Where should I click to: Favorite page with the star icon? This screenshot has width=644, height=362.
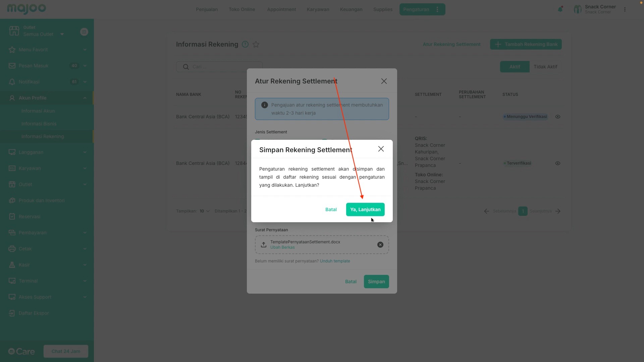[256, 44]
